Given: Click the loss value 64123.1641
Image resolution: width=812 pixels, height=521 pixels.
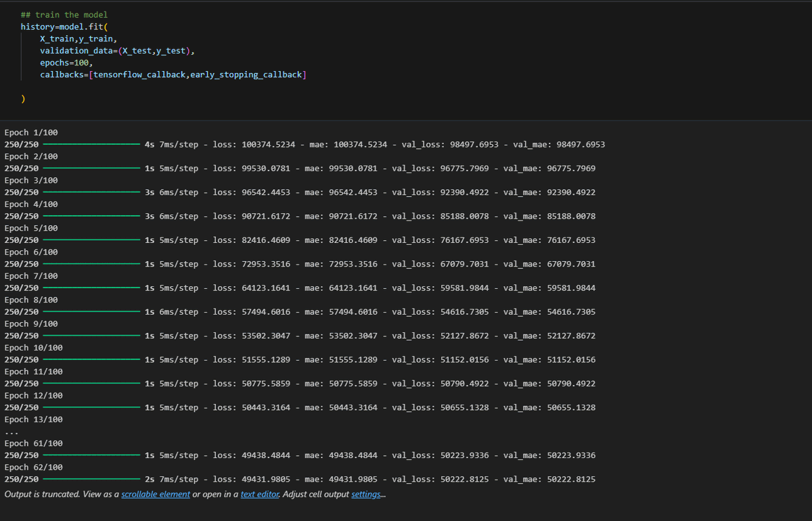Looking at the screenshot, I should (x=266, y=288).
